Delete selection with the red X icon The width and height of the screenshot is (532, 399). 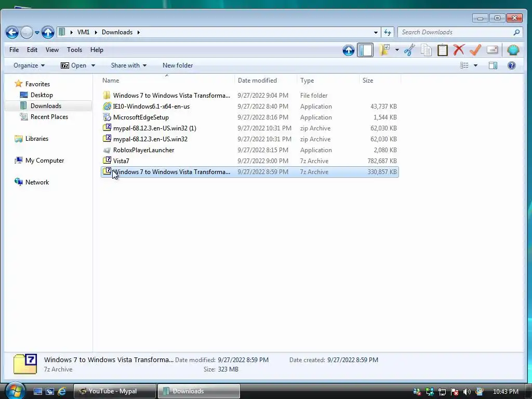[459, 50]
